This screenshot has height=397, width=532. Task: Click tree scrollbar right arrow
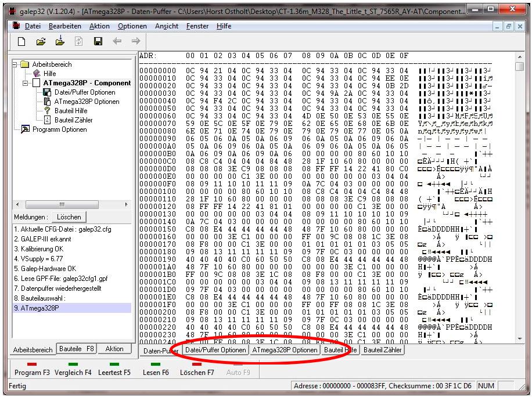tap(126, 204)
